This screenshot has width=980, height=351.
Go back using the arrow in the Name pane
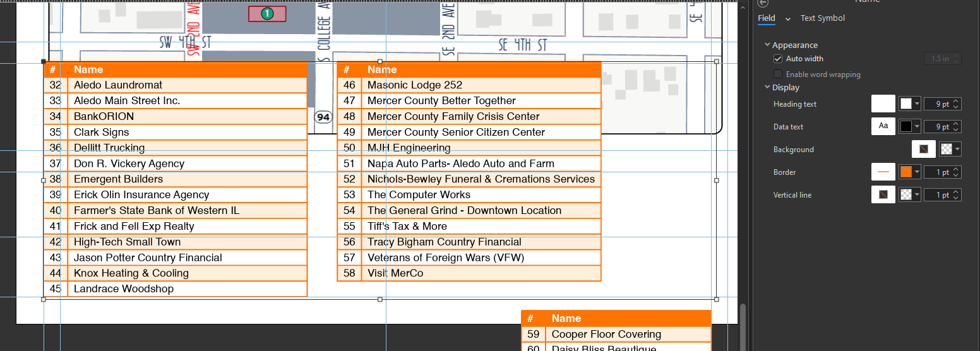(763, 2)
